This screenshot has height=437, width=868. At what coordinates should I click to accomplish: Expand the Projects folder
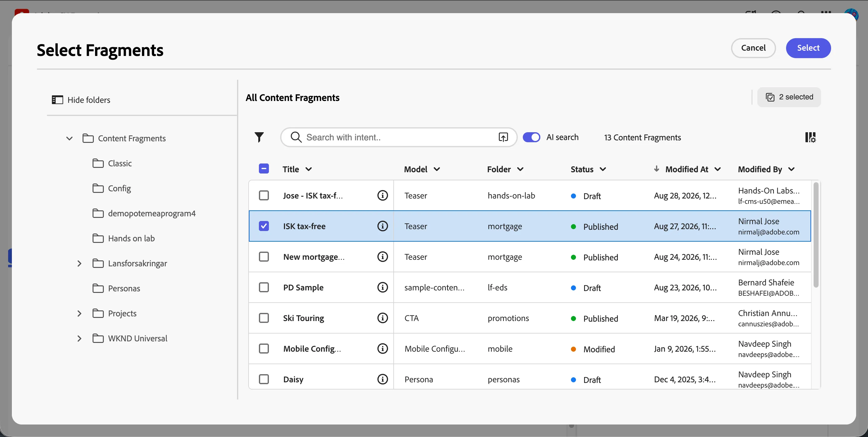pos(79,313)
